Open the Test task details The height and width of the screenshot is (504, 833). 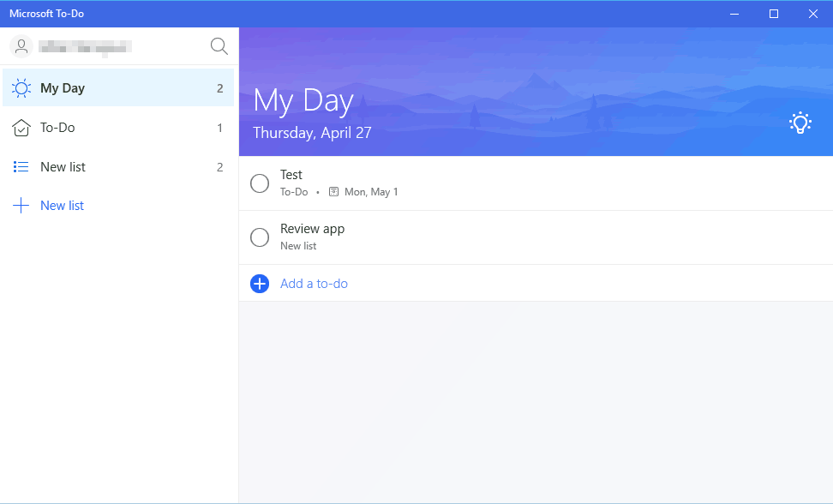pos(536,183)
